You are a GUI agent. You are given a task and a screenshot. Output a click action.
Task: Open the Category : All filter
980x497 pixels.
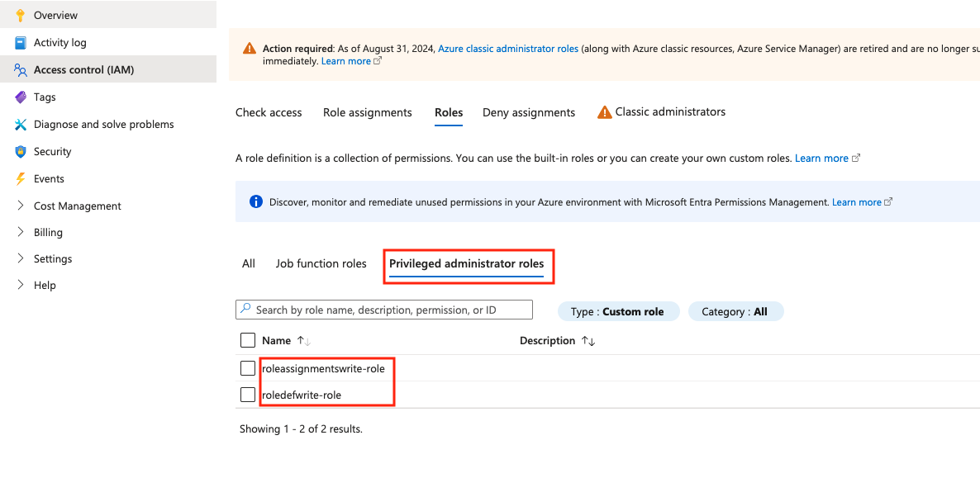(x=735, y=311)
